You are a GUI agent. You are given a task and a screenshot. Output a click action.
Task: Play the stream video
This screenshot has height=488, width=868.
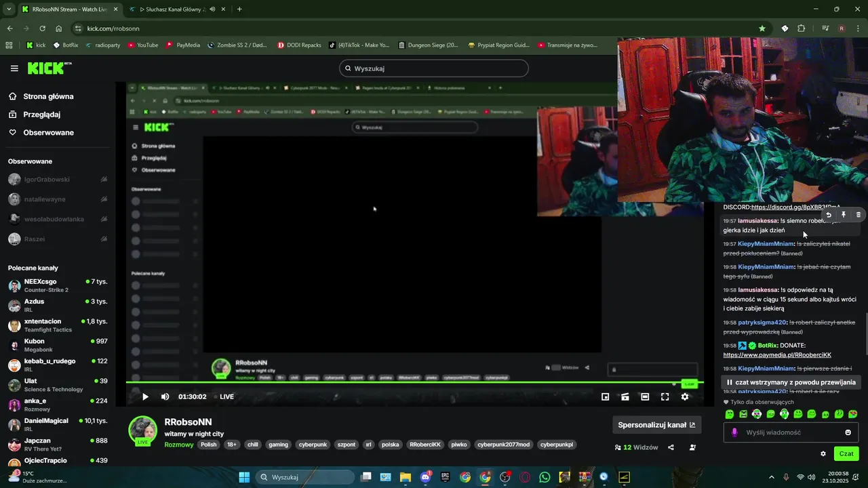(x=144, y=396)
